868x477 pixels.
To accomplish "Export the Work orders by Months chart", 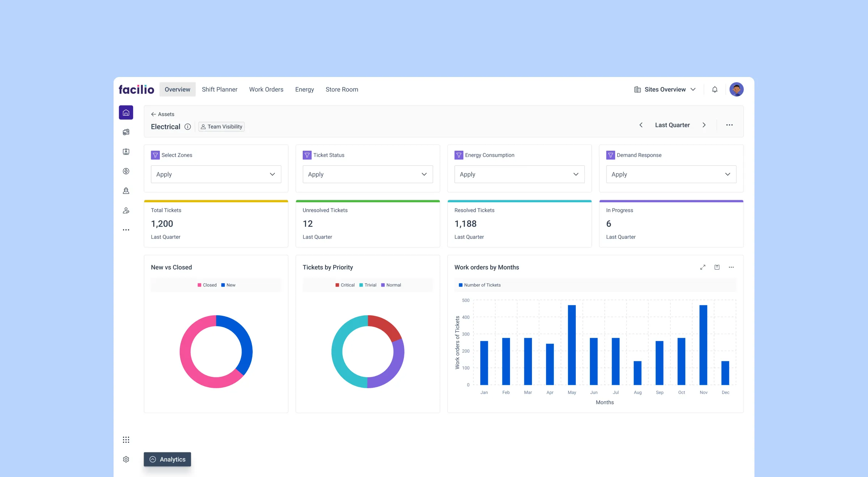I will 717,267.
